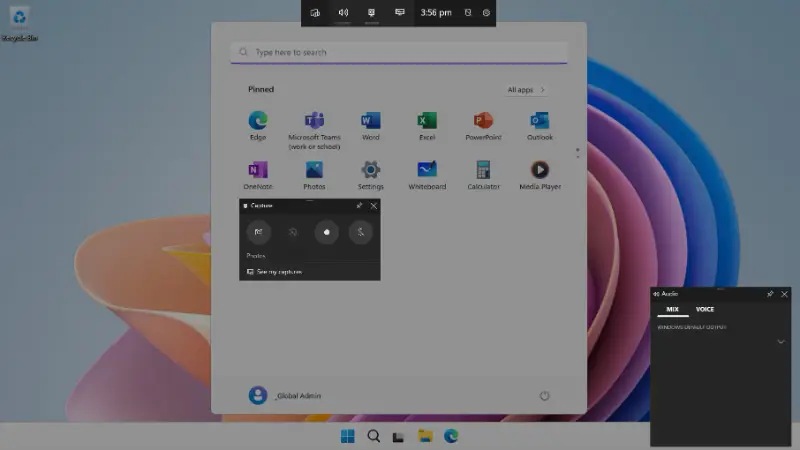
Task: Launch Excel from pinned apps
Action: (x=427, y=126)
